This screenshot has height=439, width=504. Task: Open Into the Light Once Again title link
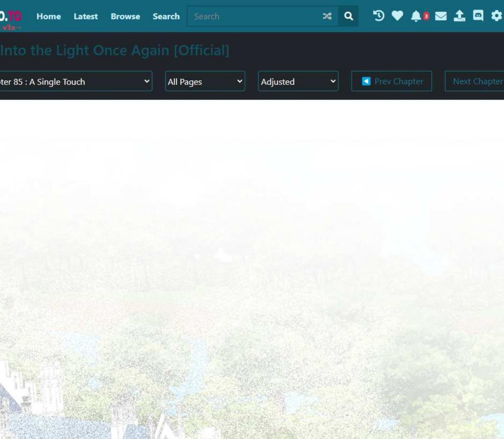(x=115, y=50)
